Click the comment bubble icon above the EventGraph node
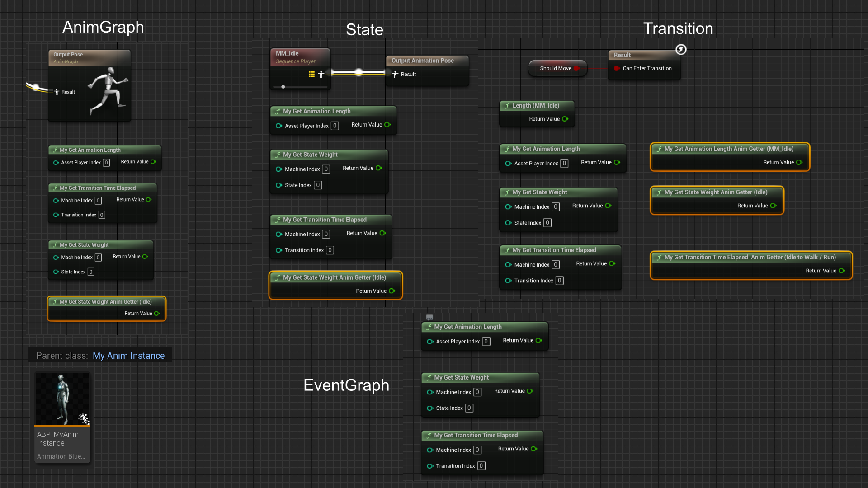The width and height of the screenshot is (868, 488). (x=429, y=317)
